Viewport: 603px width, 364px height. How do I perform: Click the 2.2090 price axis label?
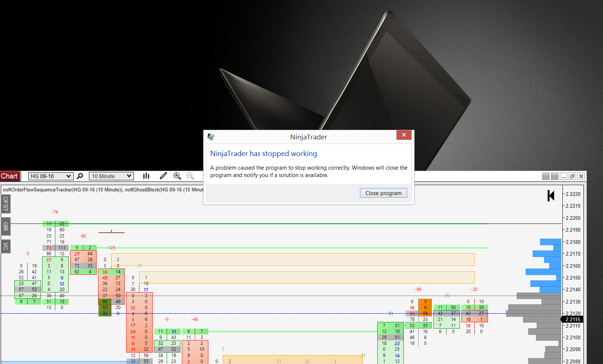[x=573, y=349]
